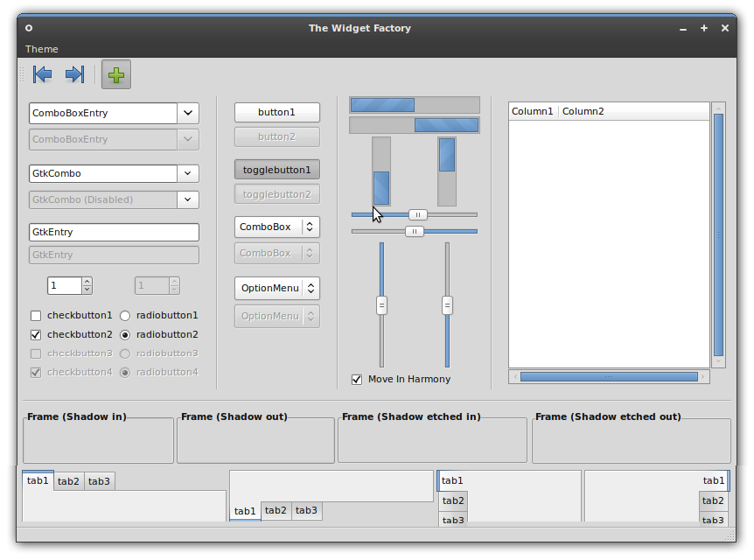Decrease the enabled spin button value
The height and width of the screenshot is (560, 754).
[x=87, y=290]
